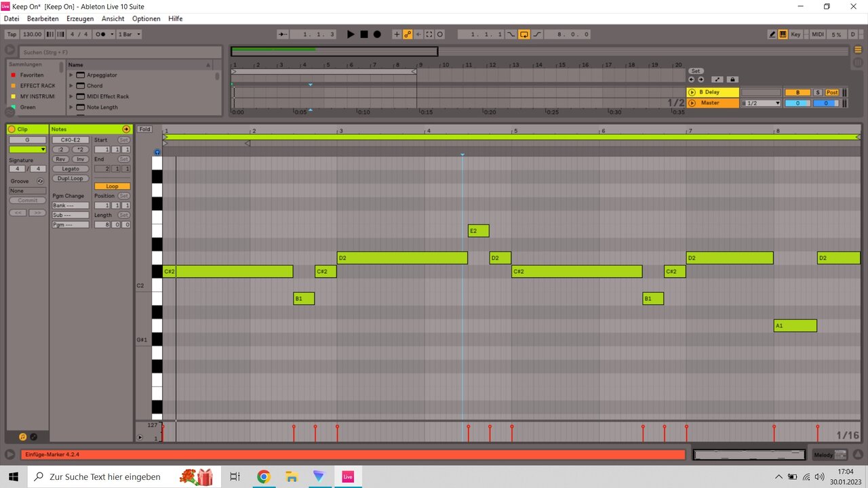The height and width of the screenshot is (488, 868).
Task: Click the show envelopes arrow icon in Notes header
Action: [125, 129]
